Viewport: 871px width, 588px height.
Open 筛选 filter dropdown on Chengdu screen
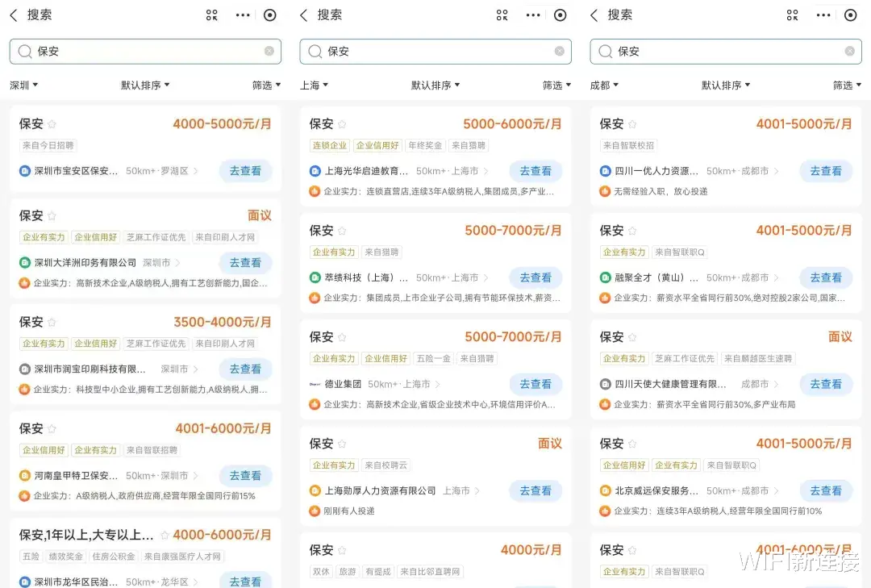coord(847,85)
